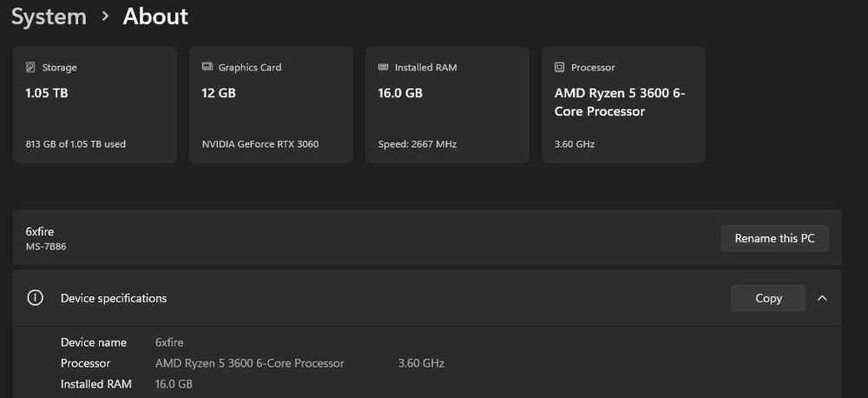Click the Device specifications info icon
This screenshot has width=868, height=398.
coord(35,298)
